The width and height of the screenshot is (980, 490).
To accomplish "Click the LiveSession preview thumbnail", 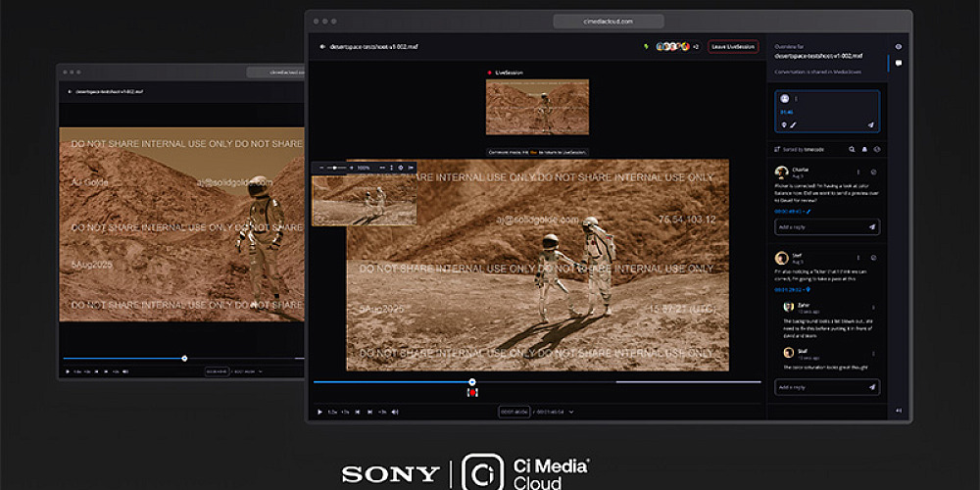I will coord(537,107).
